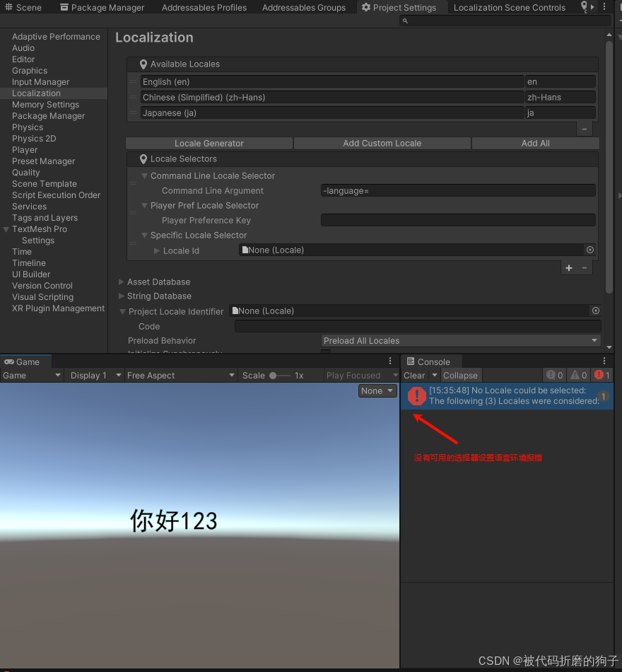Toggle error messages filter in Console
The width and height of the screenshot is (622, 672).
[602, 376]
